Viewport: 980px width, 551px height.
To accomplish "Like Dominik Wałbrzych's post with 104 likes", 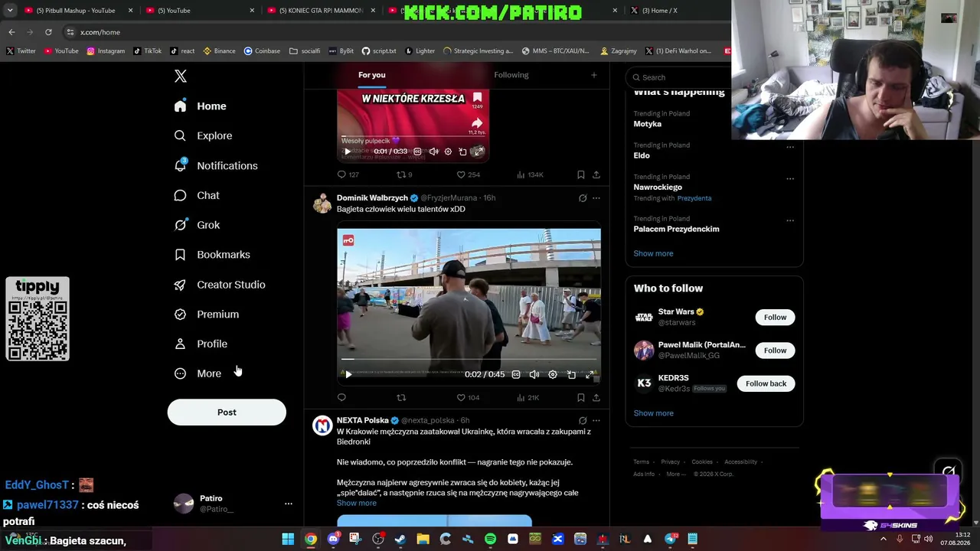I will pyautogui.click(x=468, y=397).
